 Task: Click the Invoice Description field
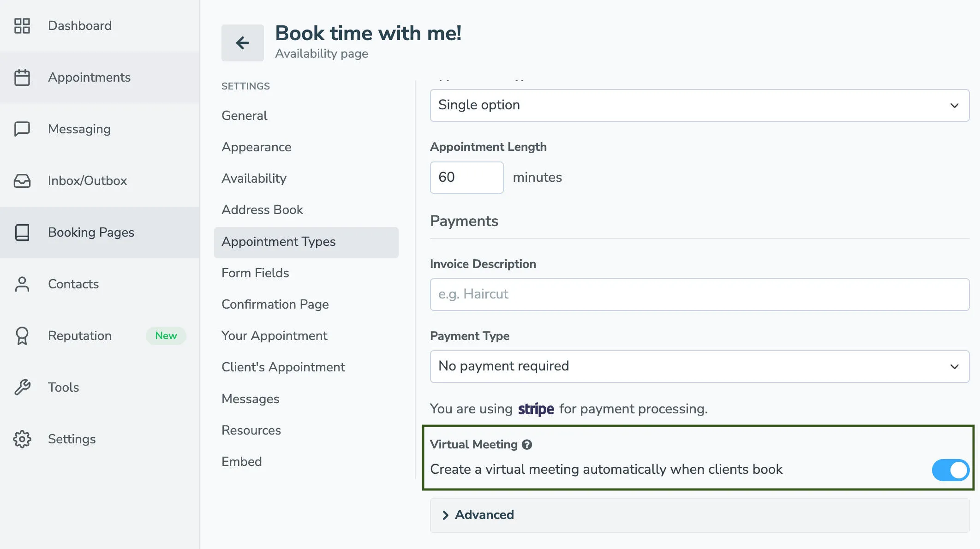coord(699,294)
